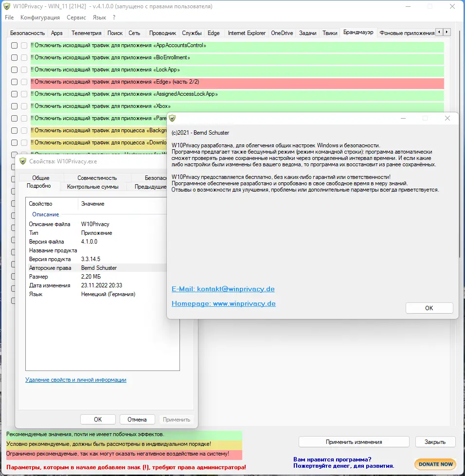The image size is (465, 476).
Task: Select the Описание файла W10Privacy row
Action: tap(97, 224)
